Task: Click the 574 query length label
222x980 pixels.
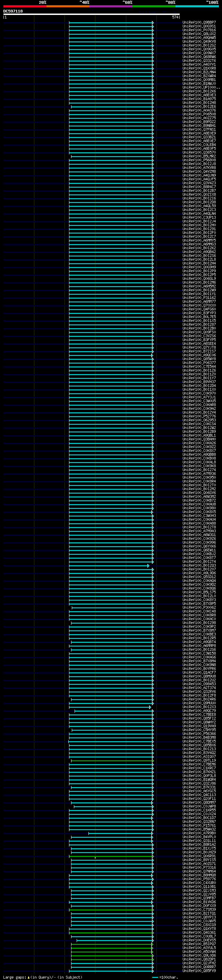Action: click(175, 17)
